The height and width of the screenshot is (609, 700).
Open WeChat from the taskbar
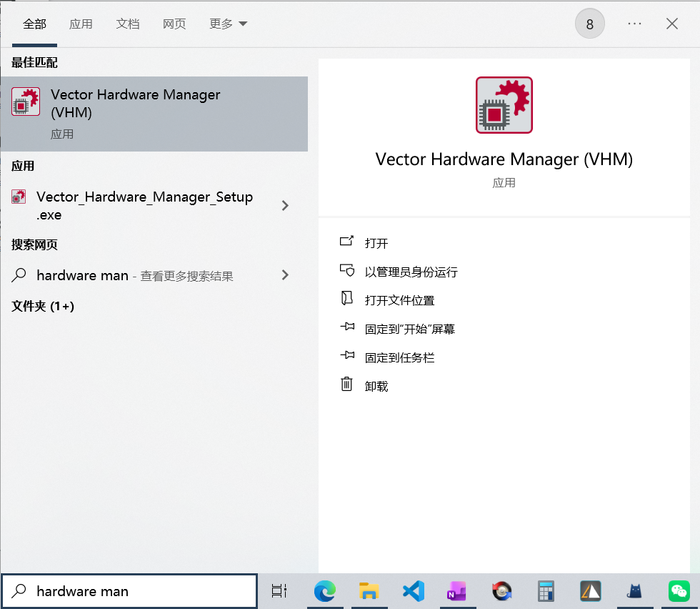pyautogui.click(x=679, y=591)
